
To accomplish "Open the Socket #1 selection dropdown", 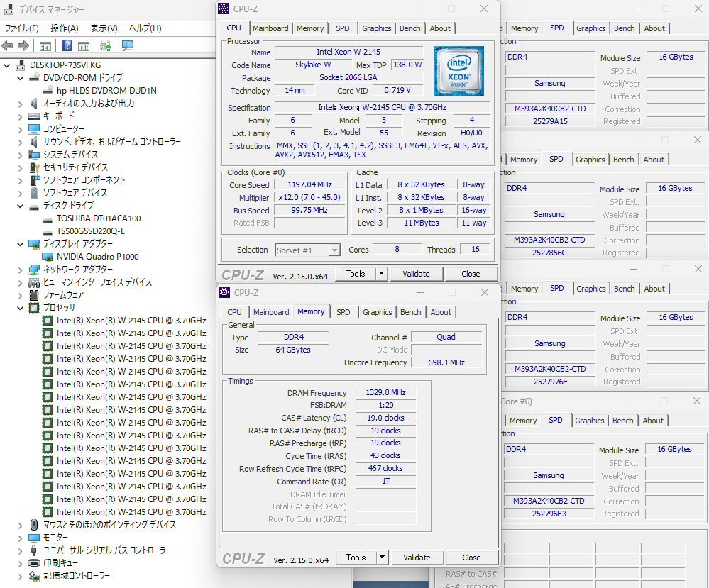I will [334, 250].
